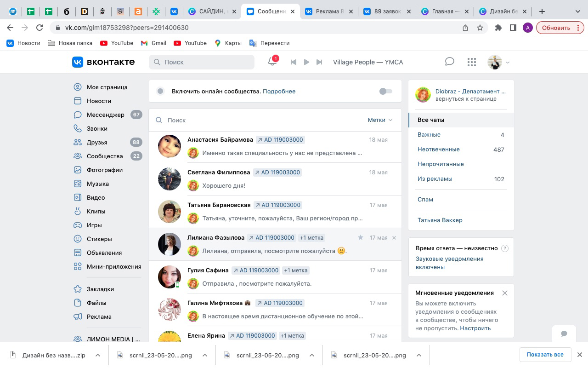Click +1 метка tag on Лилиана Фазылова

[311, 238]
